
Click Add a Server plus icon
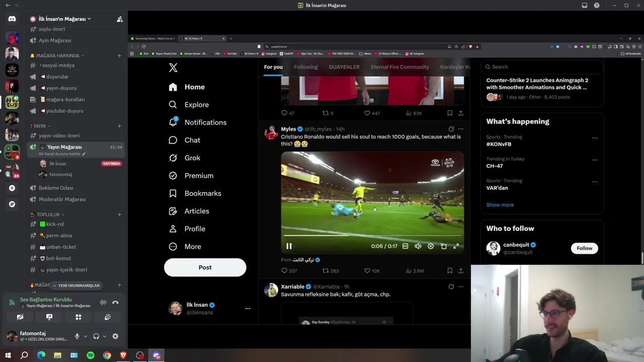[x=12, y=188]
